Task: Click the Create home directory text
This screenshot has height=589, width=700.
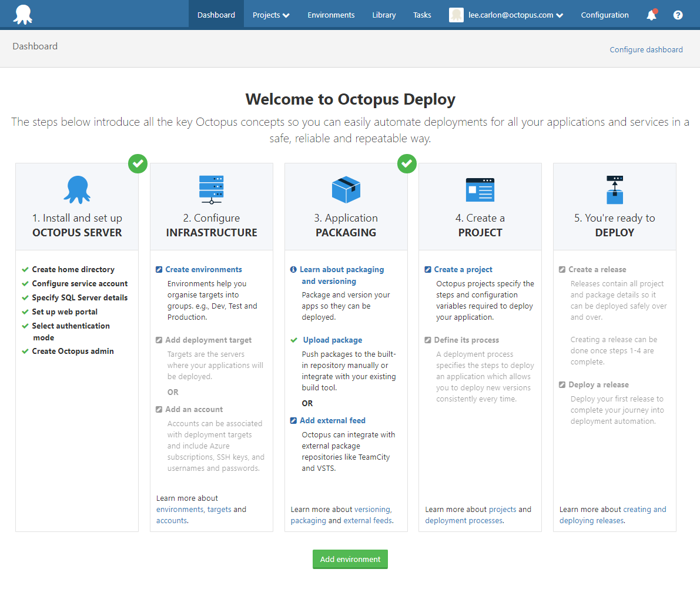Action: coord(73,269)
